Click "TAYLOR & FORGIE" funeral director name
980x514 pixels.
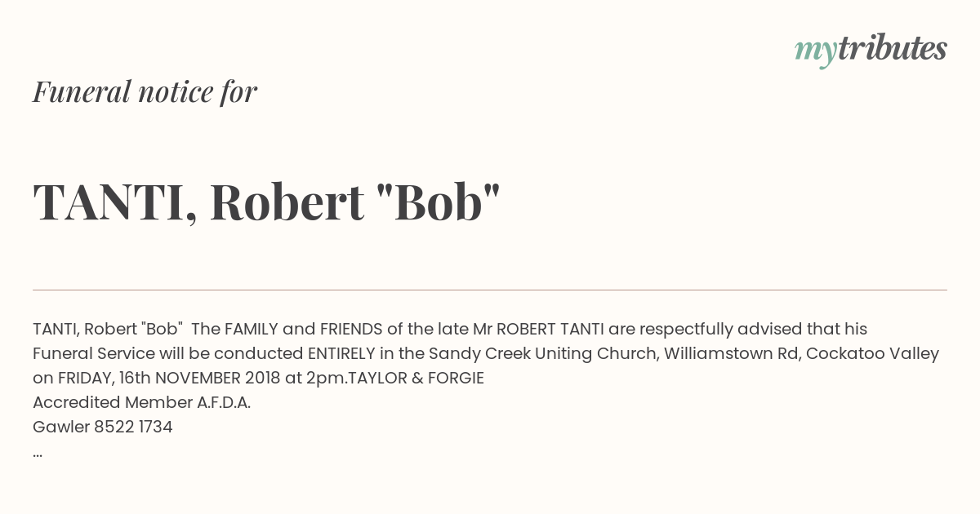[416, 378]
